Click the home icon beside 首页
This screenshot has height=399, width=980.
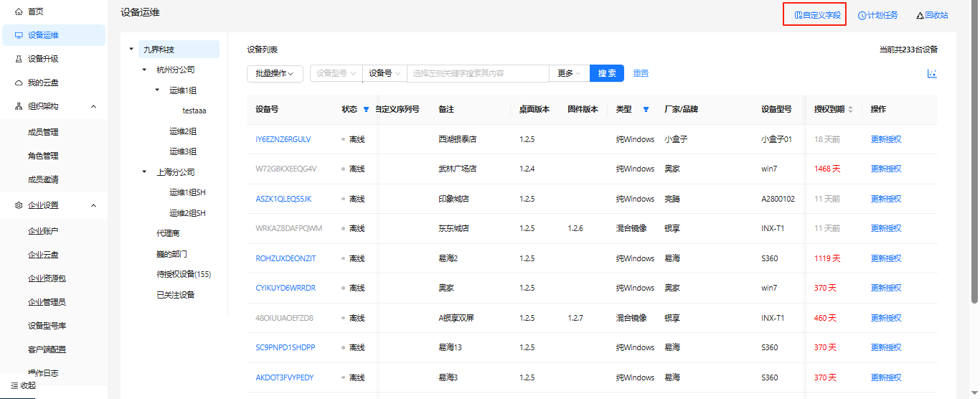19,11
